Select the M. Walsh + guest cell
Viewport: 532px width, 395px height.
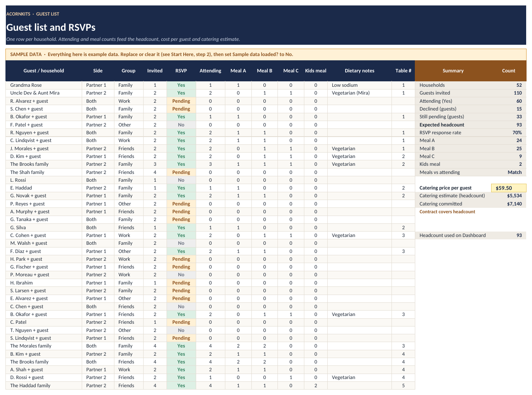(x=44, y=243)
